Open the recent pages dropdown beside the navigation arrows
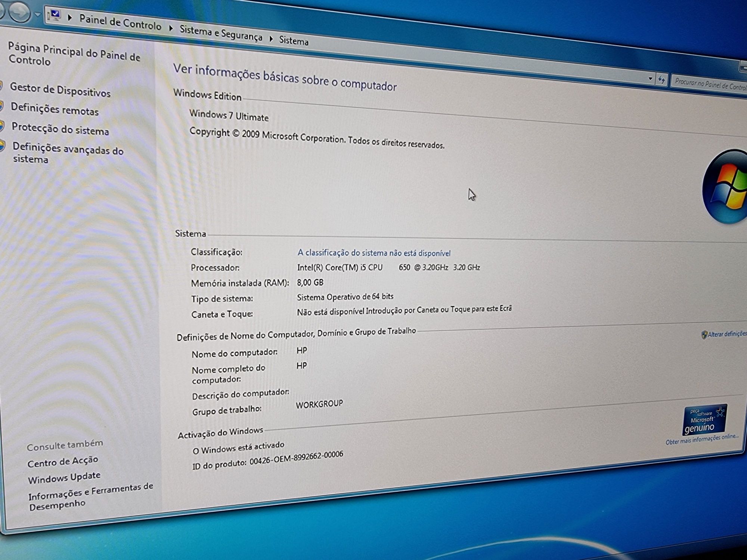 [x=37, y=15]
